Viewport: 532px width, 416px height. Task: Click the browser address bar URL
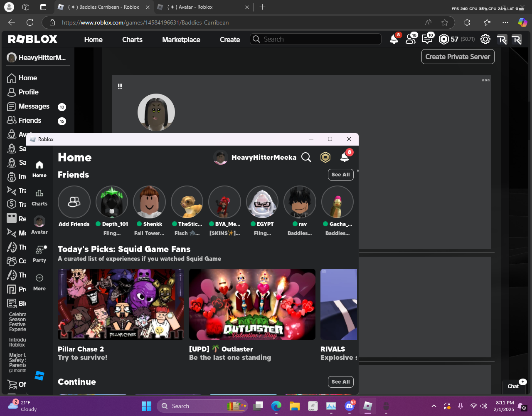(x=145, y=22)
